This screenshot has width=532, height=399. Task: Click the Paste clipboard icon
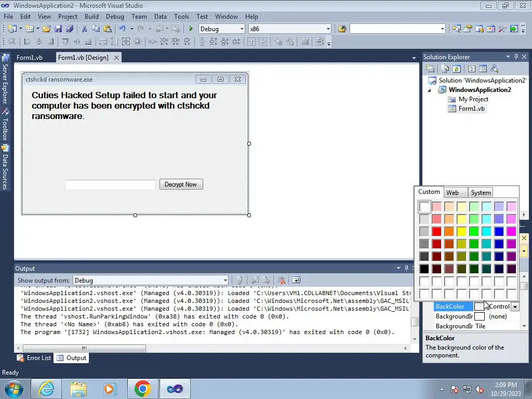pos(108,29)
